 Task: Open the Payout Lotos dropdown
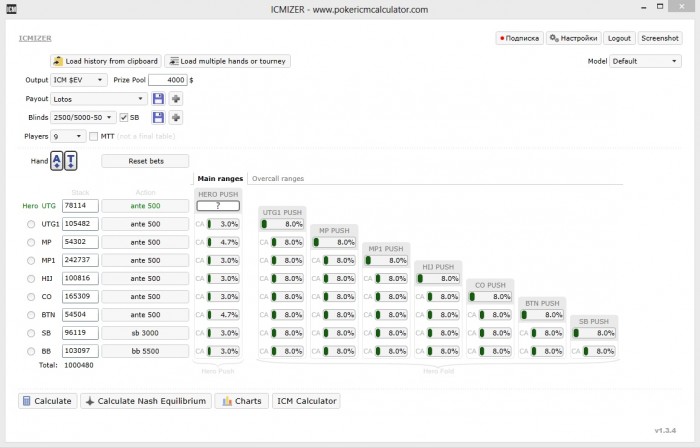pyautogui.click(x=99, y=99)
